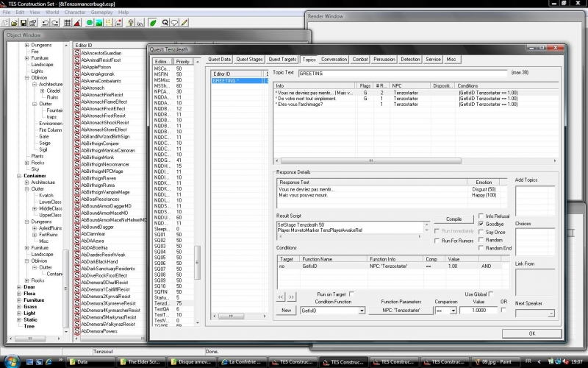
Task: Expand the AyleidRuins tree node
Action: pyautogui.click(x=35, y=228)
